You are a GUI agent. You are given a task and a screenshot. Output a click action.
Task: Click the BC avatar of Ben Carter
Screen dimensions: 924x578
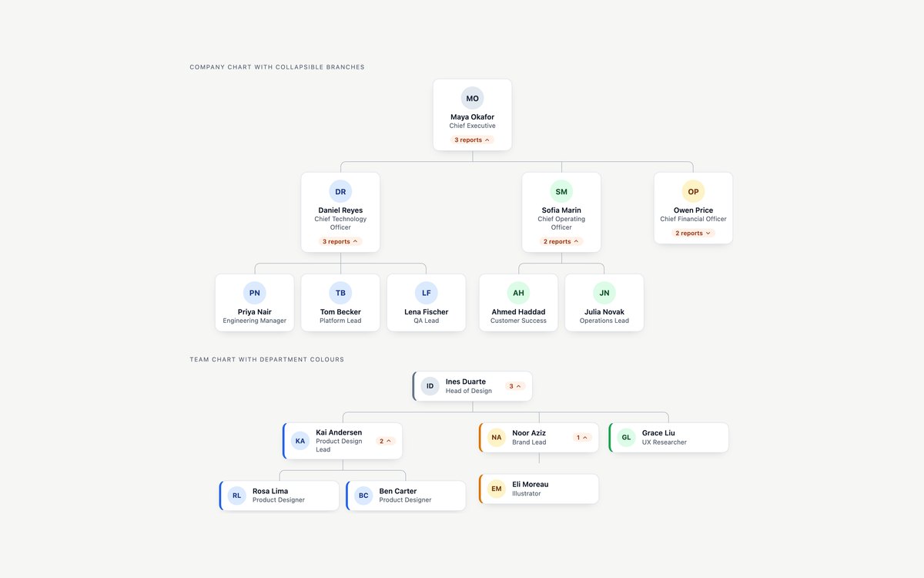click(x=363, y=496)
